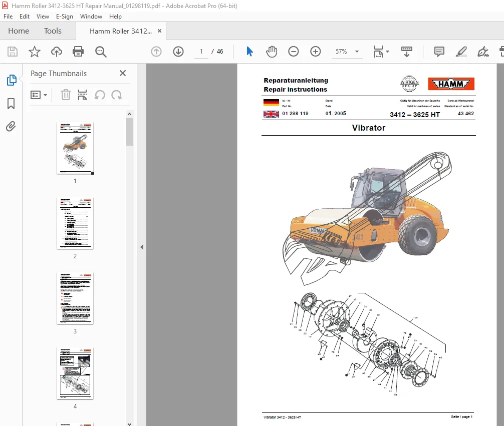Select page 4 thumbnail

[x=75, y=373]
